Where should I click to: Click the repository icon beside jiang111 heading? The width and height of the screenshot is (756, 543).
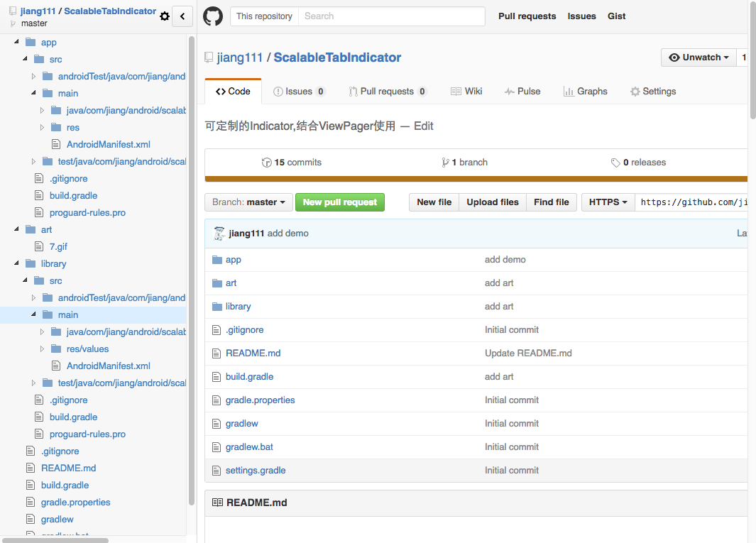tap(209, 57)
